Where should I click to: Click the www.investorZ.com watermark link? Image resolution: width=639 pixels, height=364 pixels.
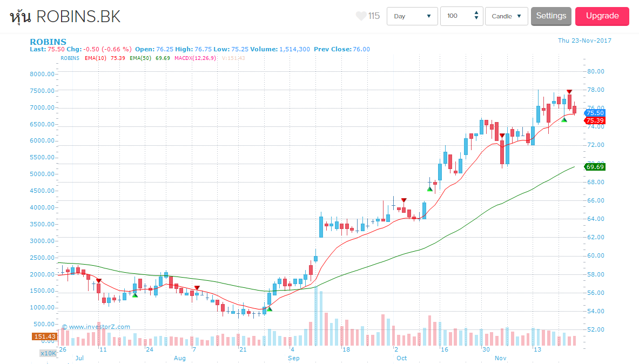96,327
